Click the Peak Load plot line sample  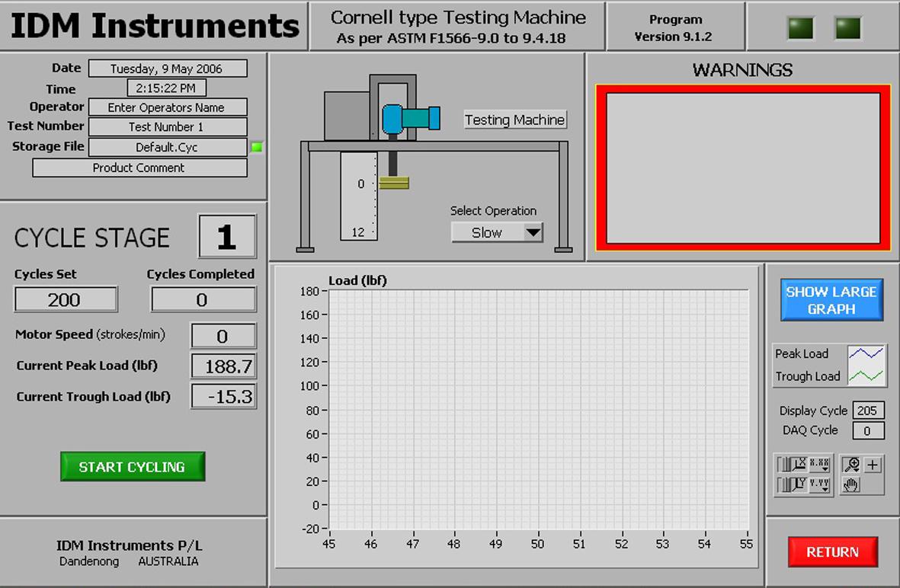coord(866,353)
